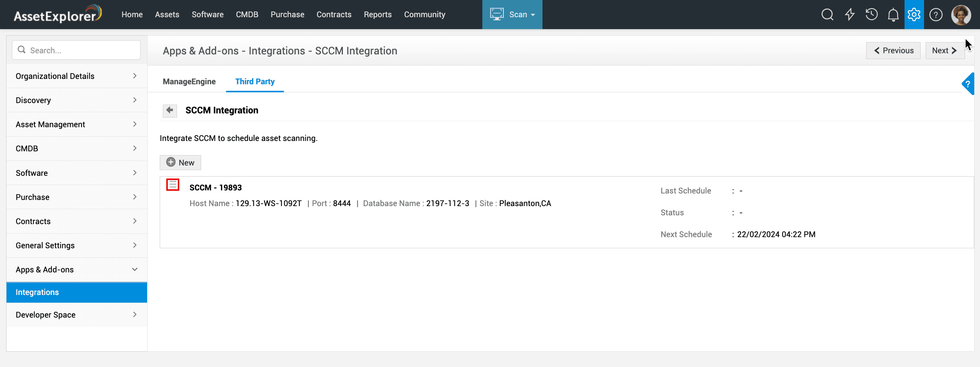
Task: Open the help question mark icon
Action: [x=936, y=15]
